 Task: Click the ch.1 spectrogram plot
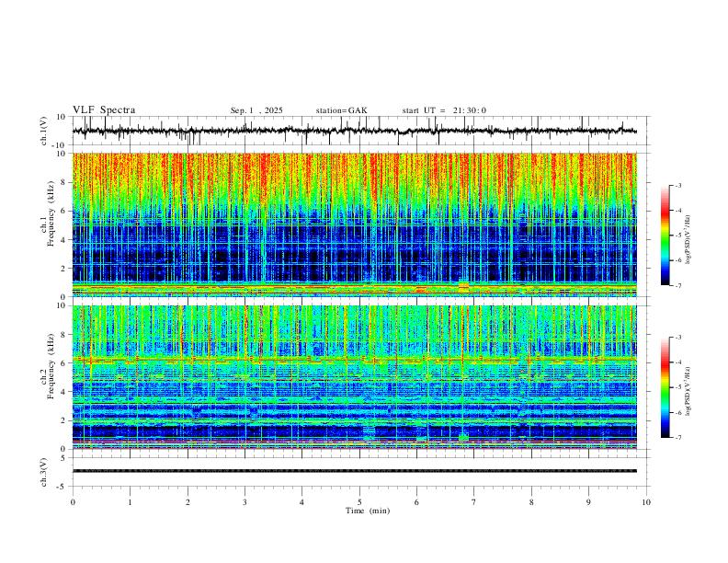(354, 224)
